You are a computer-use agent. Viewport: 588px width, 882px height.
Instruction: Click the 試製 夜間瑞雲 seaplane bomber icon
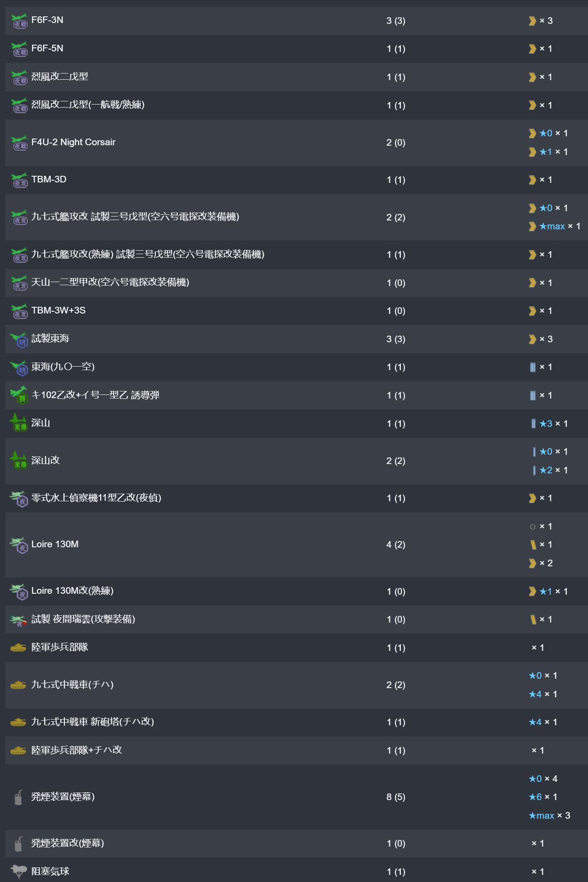point(19,620)
